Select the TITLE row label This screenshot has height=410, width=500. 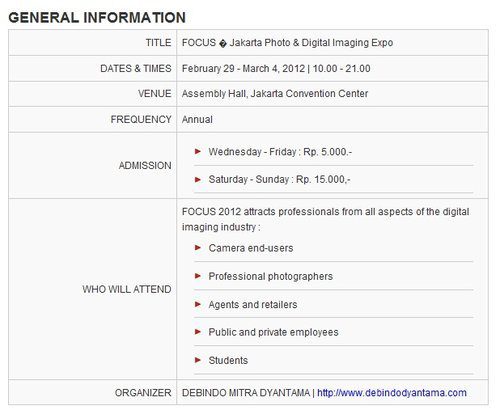(x=158, y=43)
